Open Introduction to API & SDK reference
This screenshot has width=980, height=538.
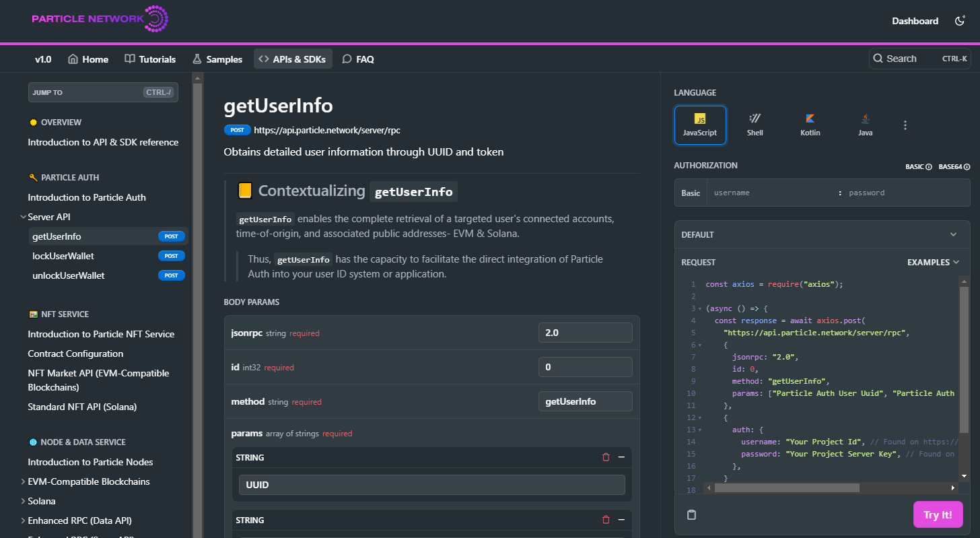[103, 142]
